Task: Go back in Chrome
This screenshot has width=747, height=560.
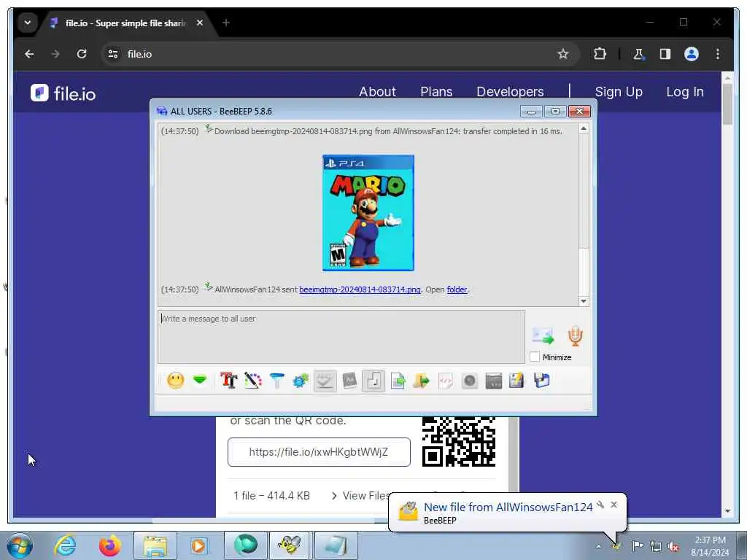Action: pos(29,54)
